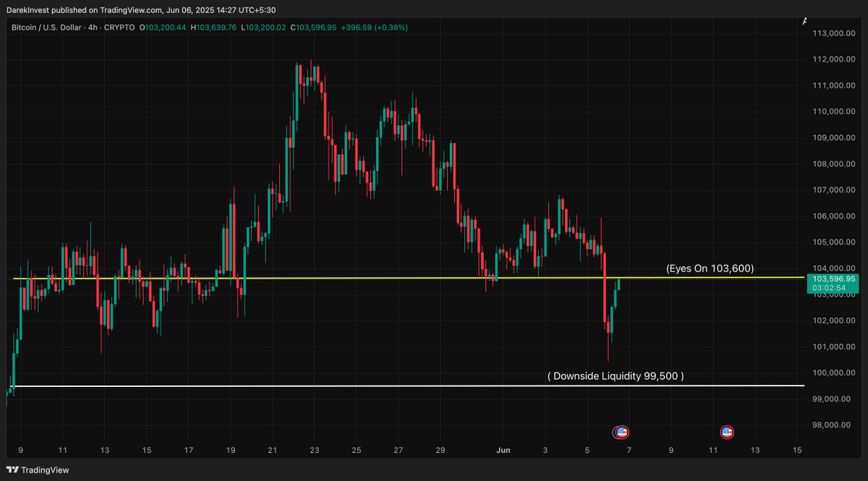Image resolution: width=868 pixels, height=481 pixels.
Task: Click the TradingView logo at the bottom left
Action: tap(38, 469)
